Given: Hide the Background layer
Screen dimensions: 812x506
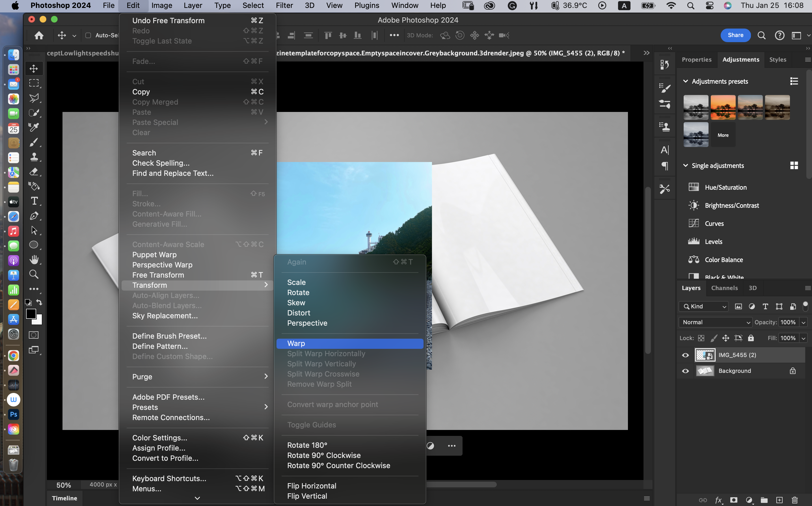Looking at the screenshot, I should [685, 371].
